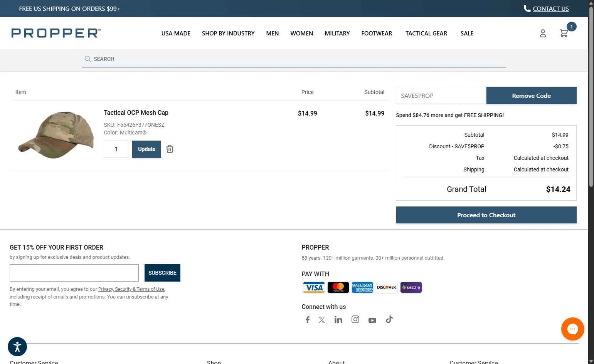
Task: Open Privacy, Security & Terms of Use link
Action: [x=131, y=289]
